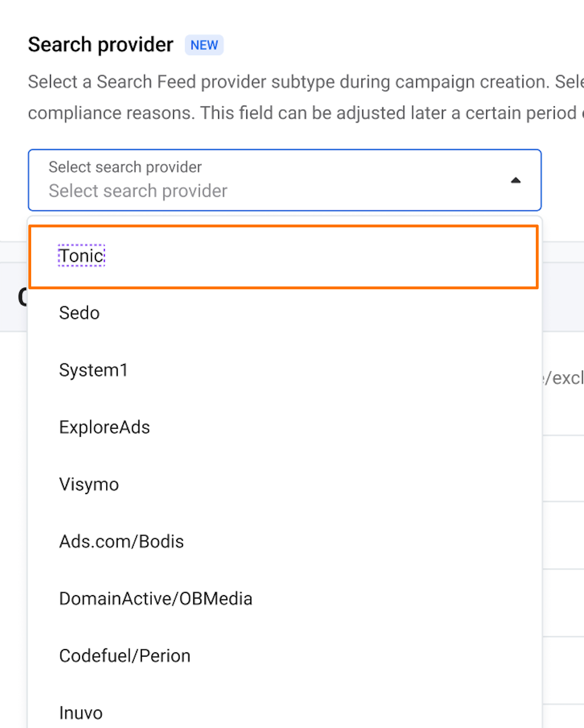Choose Visymo from the dropdown list
Screen dimensions: 584x728
[x=89, y=485]
